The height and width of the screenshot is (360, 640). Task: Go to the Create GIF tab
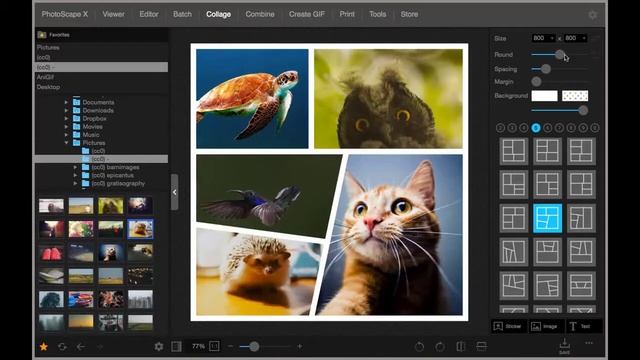(307, 14)
